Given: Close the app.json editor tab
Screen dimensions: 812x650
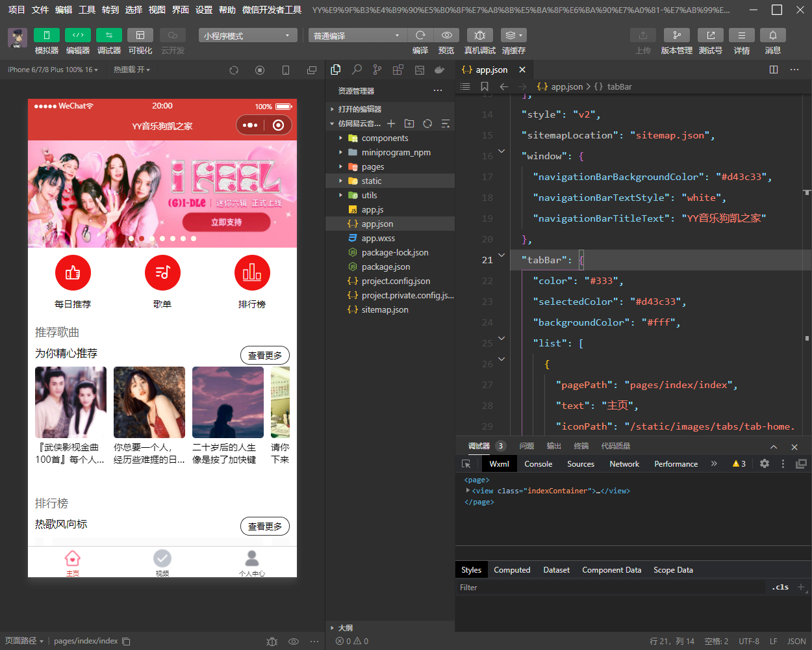Looking at the screenshot, I should 522,70.
